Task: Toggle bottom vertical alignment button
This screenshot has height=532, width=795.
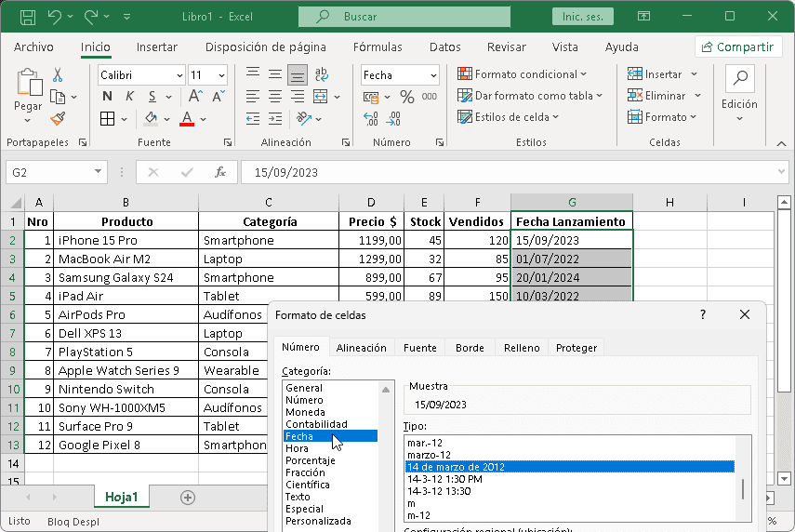Action: [x=298, y=75]
